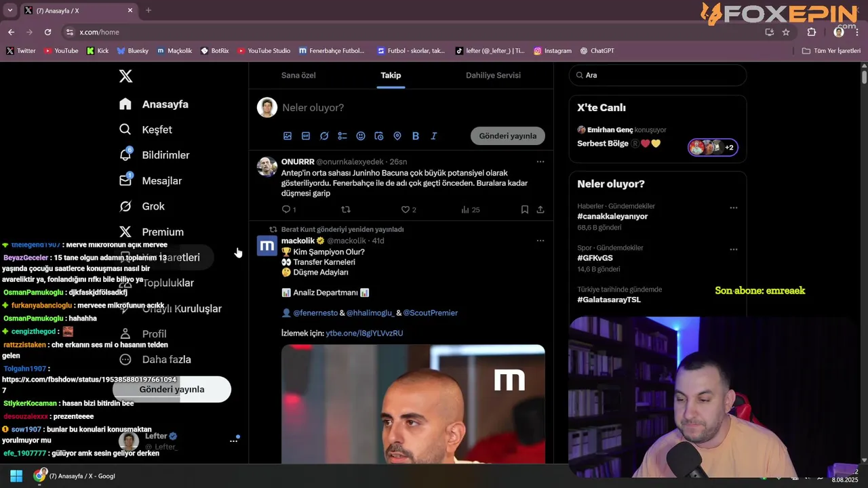The width and height of the screenshot is (868, 488).
Task: Reload the page
Action: coord(47,32)
